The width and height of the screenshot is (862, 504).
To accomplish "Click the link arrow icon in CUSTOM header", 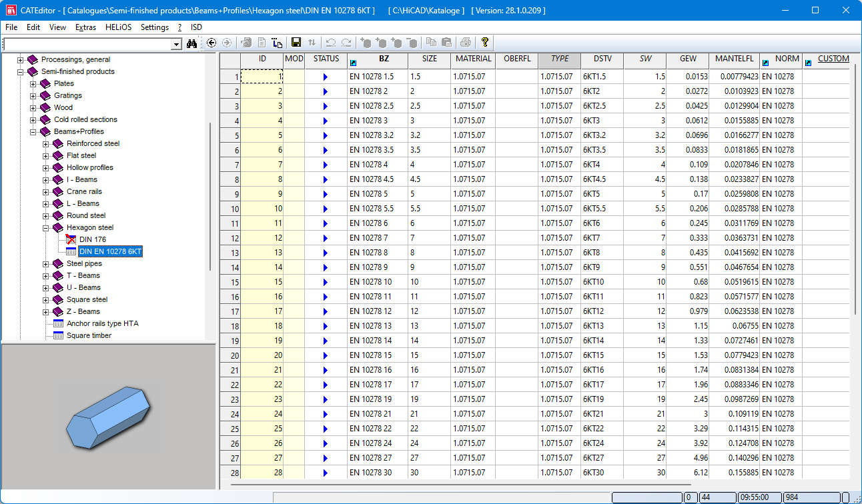I will [x=809, y=63].
